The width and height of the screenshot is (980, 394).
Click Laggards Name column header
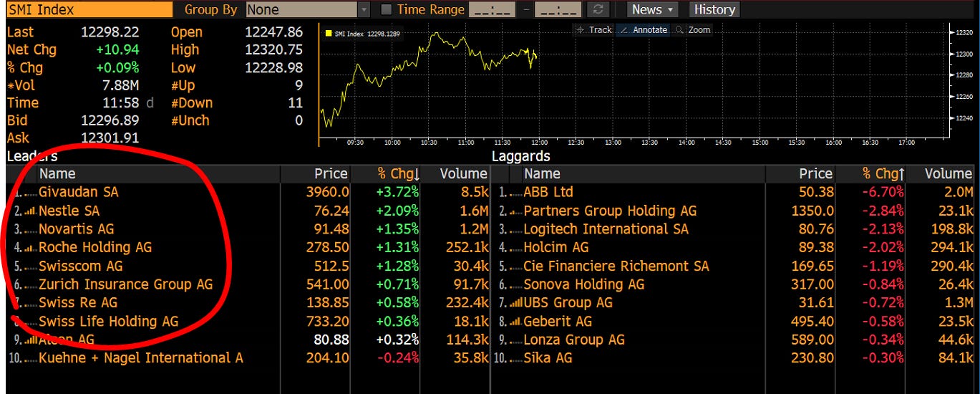pyautogui.click(x=542, y=174)
